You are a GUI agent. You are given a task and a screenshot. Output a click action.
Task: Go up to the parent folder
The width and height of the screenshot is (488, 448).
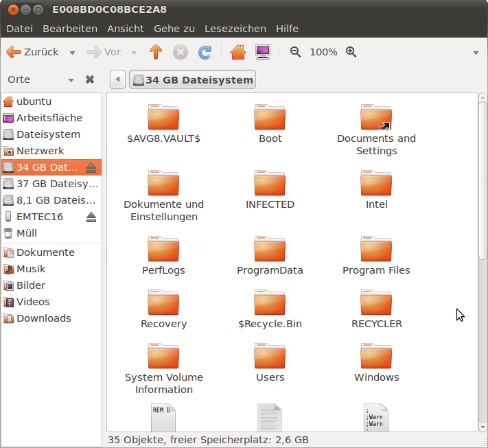156,52
